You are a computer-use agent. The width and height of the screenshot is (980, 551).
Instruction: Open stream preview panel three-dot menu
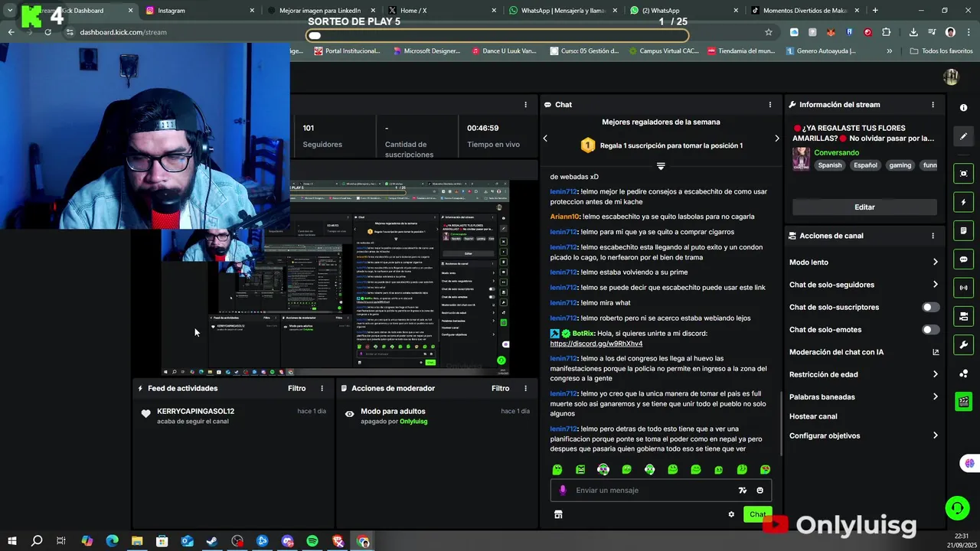tap(525, 105)
